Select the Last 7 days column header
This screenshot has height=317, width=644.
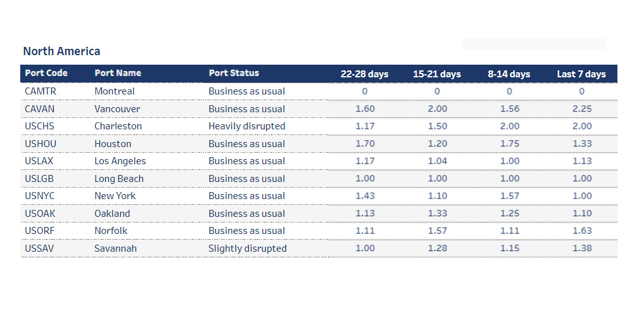pyautogui.click(x=581, y=74)
